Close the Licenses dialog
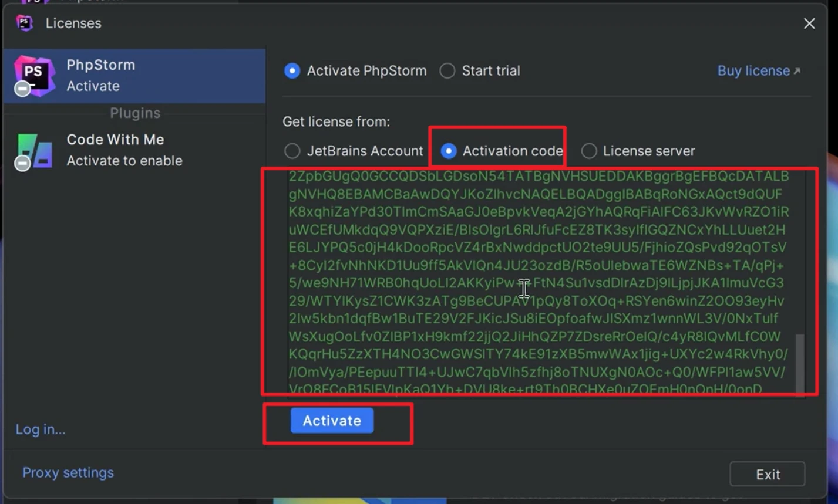The height and width of the screenshot is (504, 838). pos(809,23)
